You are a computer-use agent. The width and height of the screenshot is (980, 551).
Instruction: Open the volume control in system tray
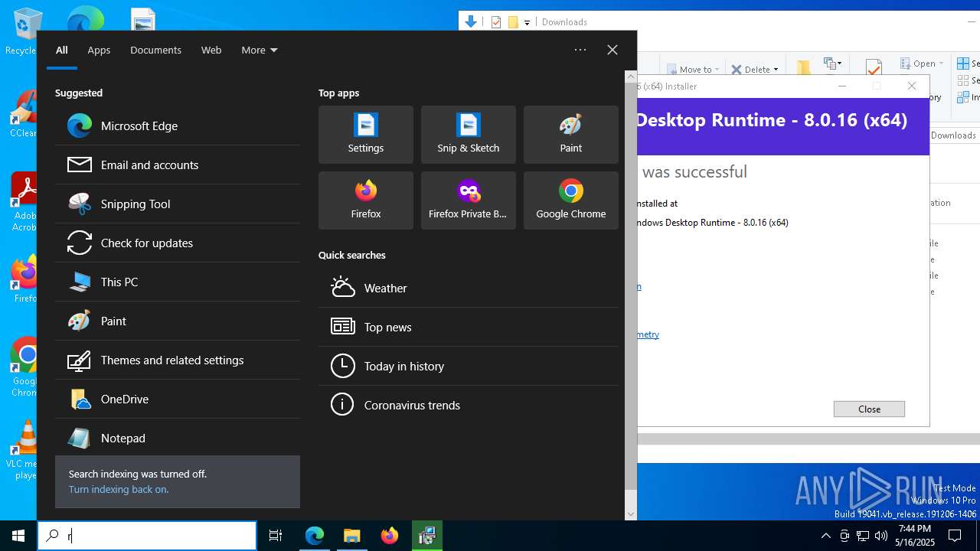pyautogui.click(x=880, y=536)
